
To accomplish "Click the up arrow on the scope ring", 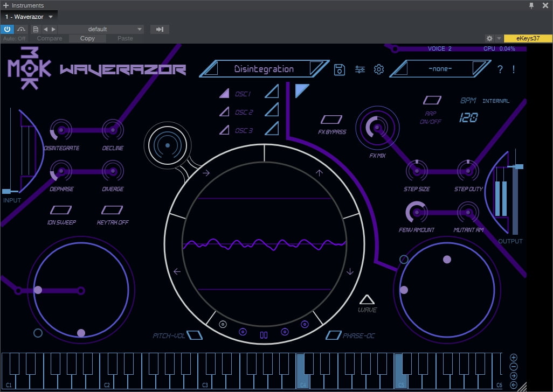I will pos(319,173).
